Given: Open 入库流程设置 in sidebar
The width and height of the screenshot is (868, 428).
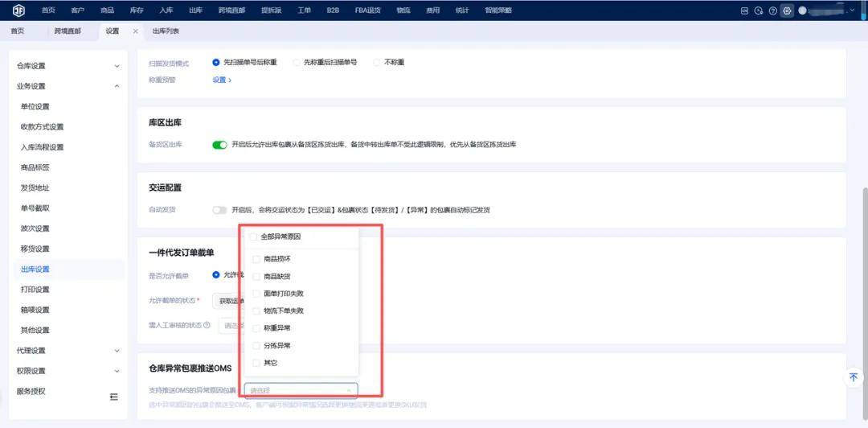Looking at the screenshot, I should coord(42,147).
